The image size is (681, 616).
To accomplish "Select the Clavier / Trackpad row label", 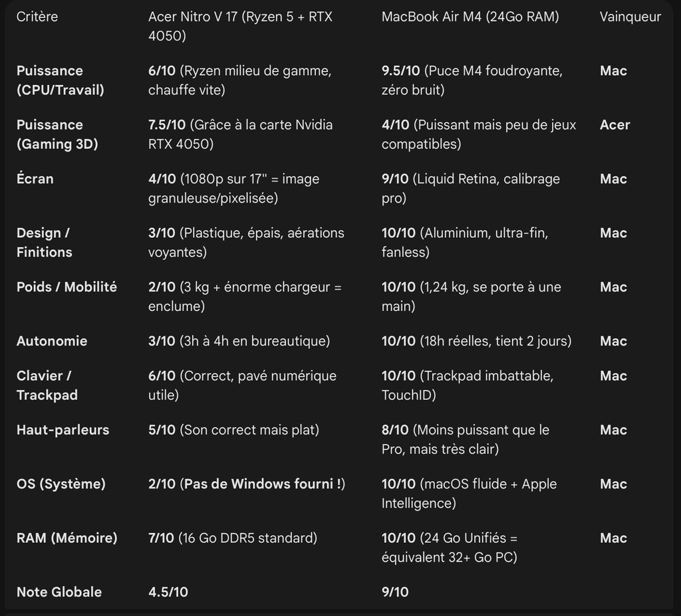I will [x=47, y=385].
